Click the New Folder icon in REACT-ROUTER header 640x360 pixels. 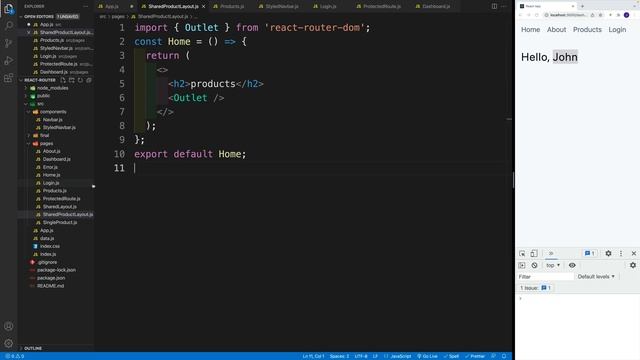click(71, 80)
